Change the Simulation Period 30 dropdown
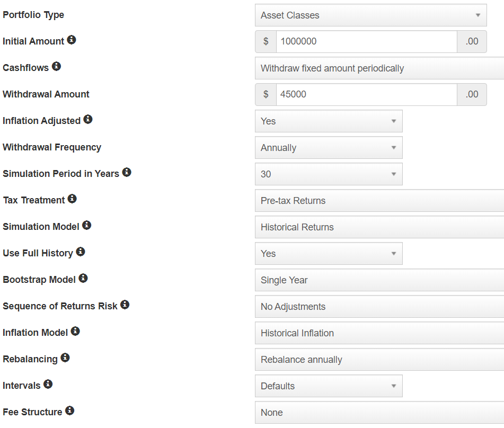 [x=329, y=174]
